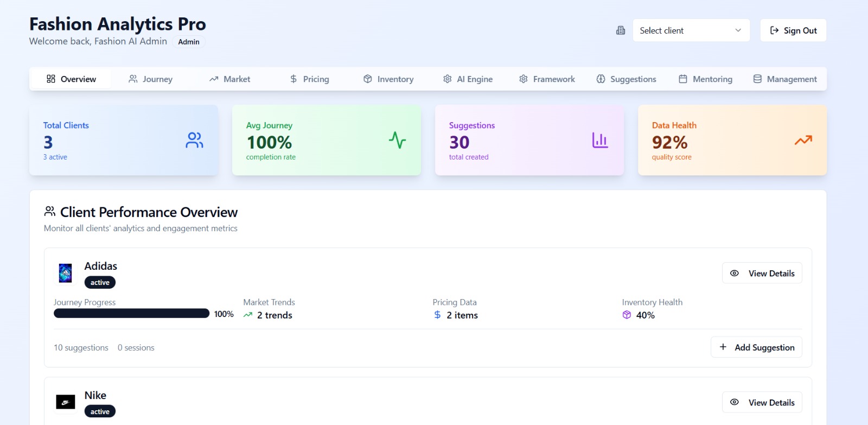Viewport: 868px width, 425px height.
Task: Add Suggestion for the Adidas client
Action: 756,347
